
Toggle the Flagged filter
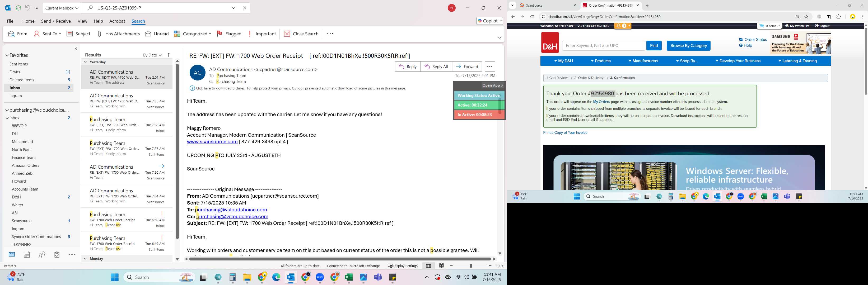point(229,34)
